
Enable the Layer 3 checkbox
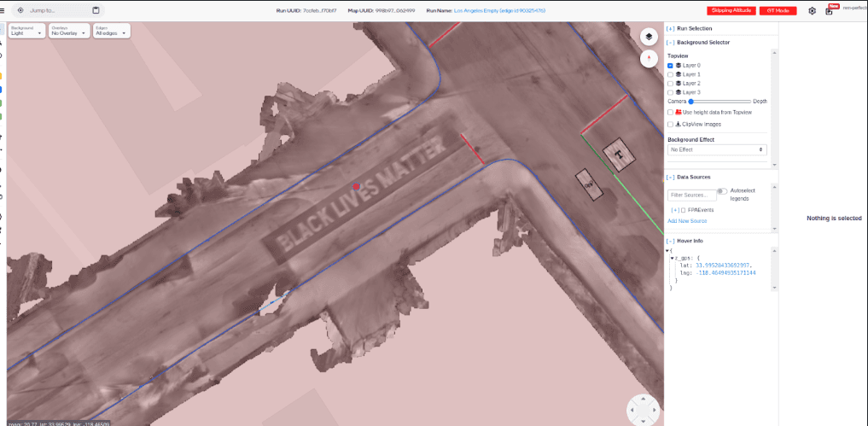point(670,92)
